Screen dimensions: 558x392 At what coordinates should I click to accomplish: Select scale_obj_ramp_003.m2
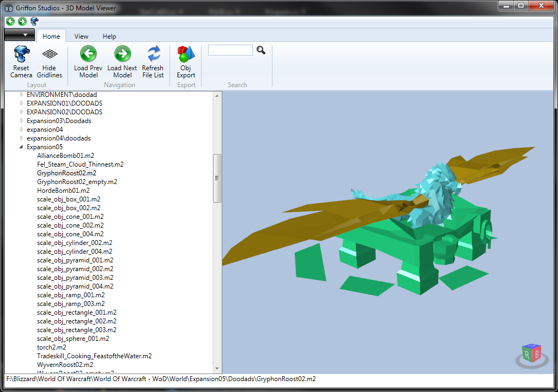(71, 304)
